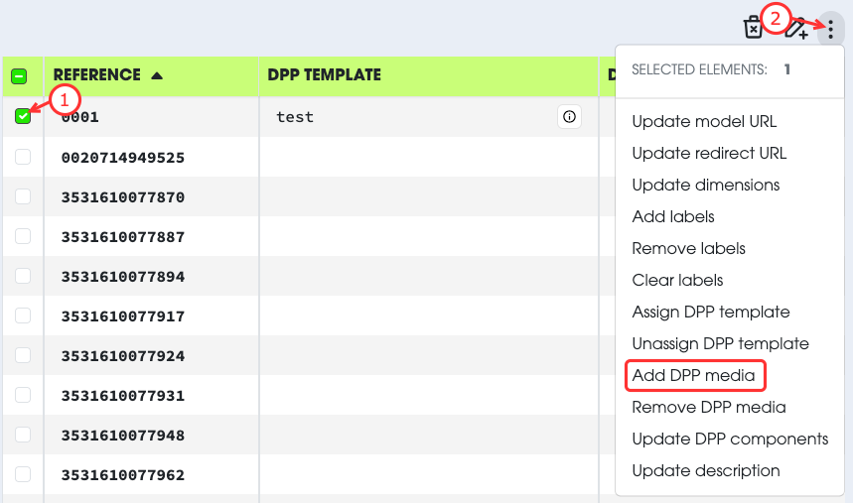
Task: Select Update model URL menu option
Action: (704, 121)
